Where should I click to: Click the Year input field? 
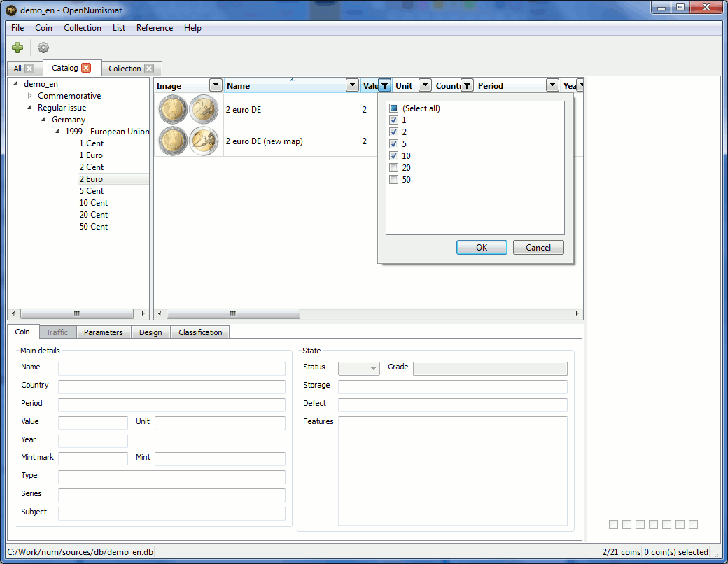(93, 441)
